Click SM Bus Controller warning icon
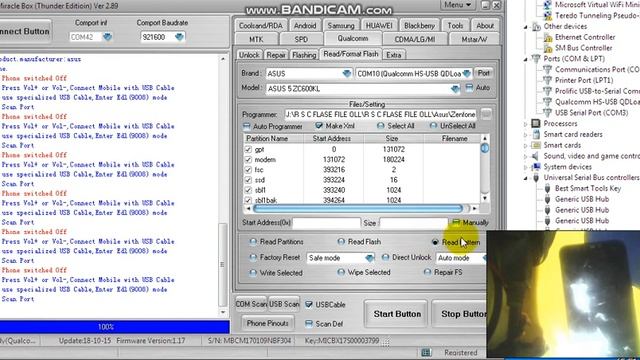 (548, 49)
